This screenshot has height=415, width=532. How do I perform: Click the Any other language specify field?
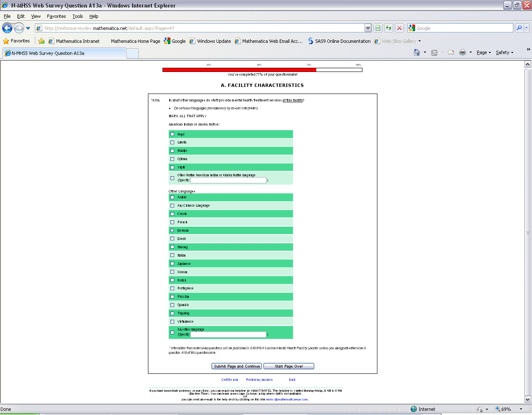coord(228,334)
